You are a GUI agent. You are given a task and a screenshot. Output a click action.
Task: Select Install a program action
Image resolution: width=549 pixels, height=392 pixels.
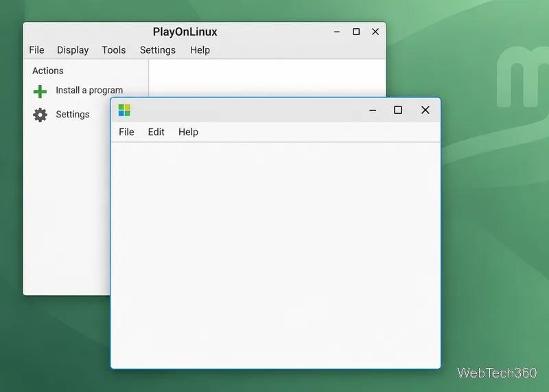[x=89, y=91]
